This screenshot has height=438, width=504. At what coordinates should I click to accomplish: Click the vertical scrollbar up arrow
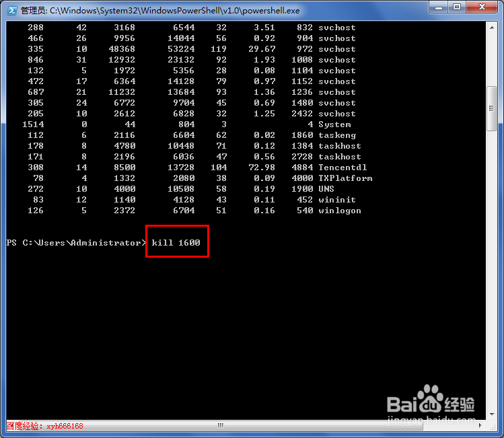[492, 28]
